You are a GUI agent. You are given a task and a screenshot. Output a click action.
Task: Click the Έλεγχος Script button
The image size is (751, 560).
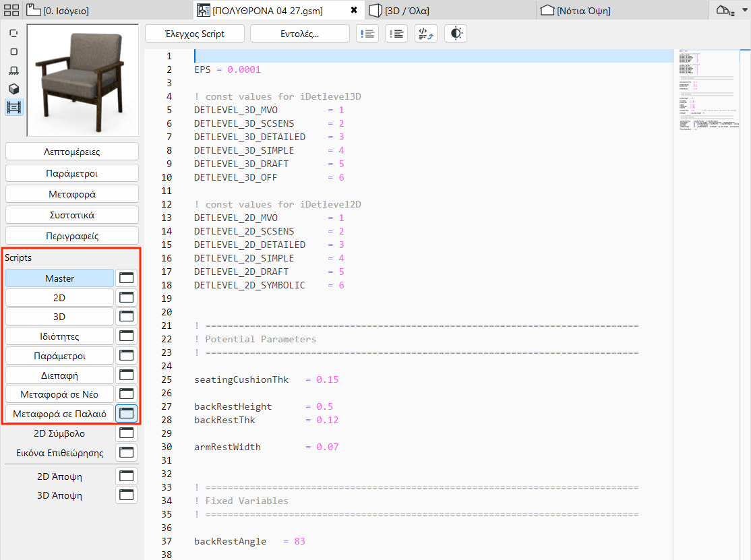(x=194, y=33)
